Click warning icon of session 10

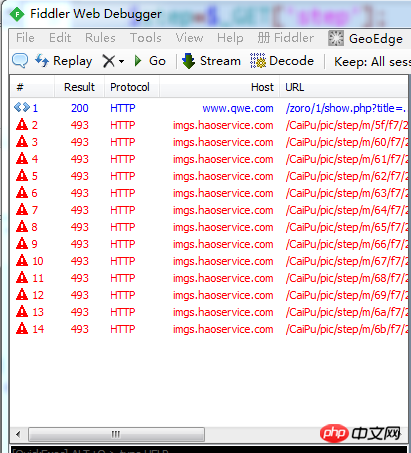click(x=22, y=261)
